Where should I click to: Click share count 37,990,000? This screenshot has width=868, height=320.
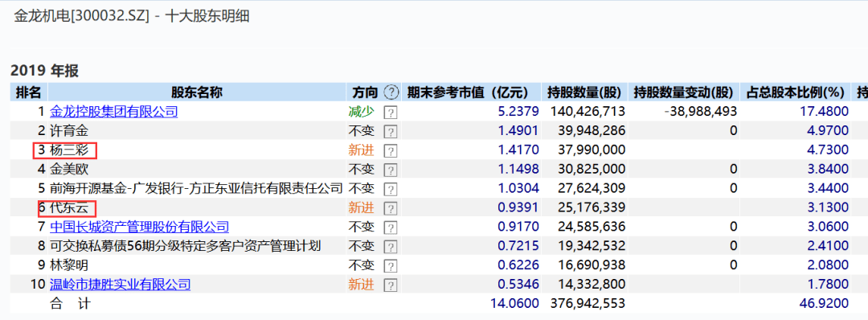tap(592, 150)
